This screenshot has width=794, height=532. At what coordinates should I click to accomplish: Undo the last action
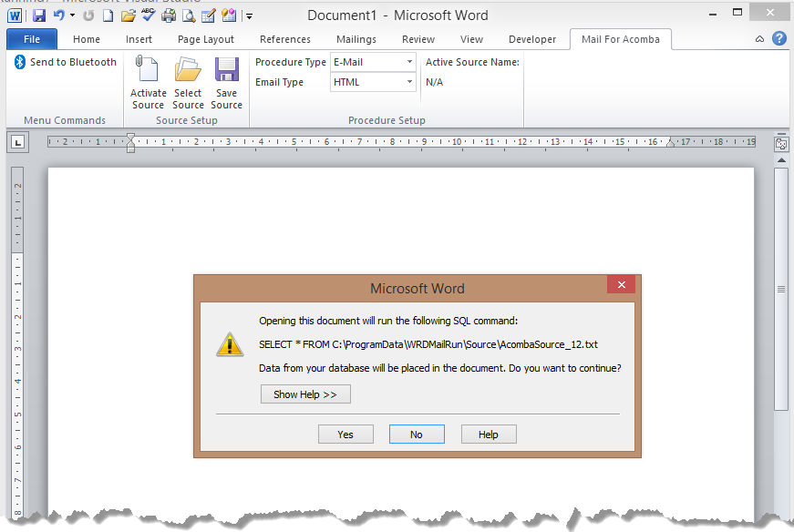click(x=58, y=15)
